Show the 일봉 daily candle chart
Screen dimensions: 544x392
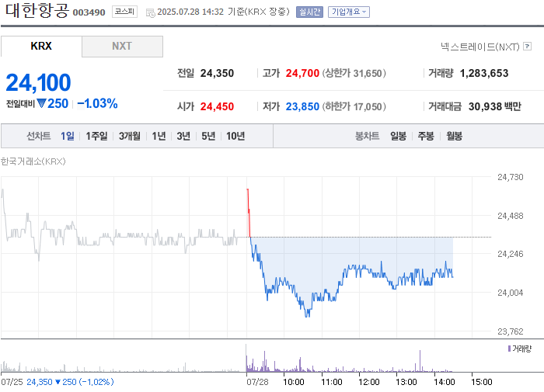pyautogui.click(x=398, y=136)
